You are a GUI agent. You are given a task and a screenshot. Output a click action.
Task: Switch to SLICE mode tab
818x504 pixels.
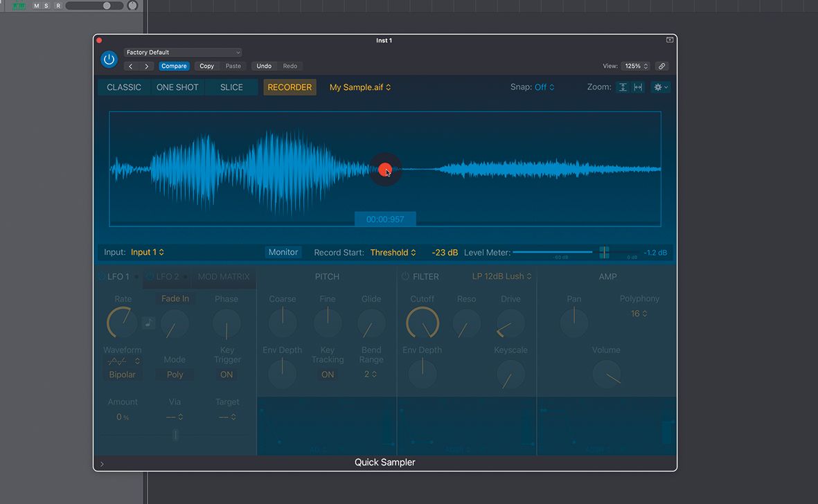coord(231,87)
